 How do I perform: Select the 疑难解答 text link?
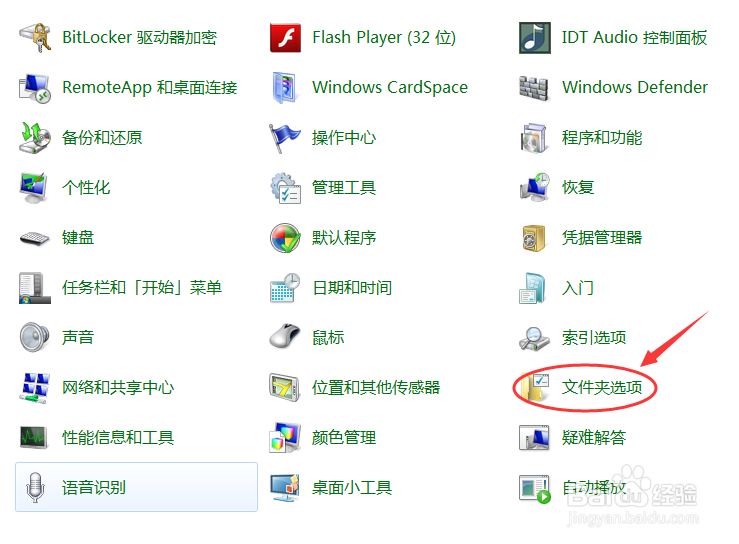594,437
